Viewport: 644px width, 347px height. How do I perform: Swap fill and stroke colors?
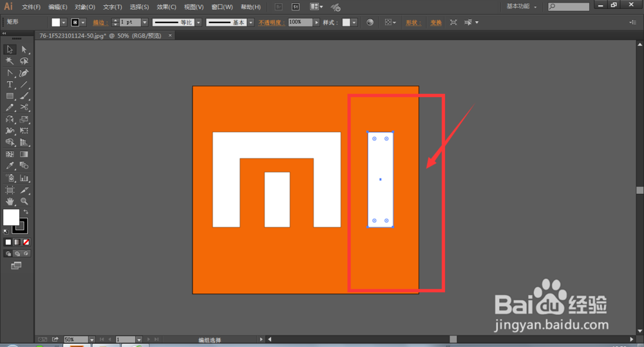point(26,212)
